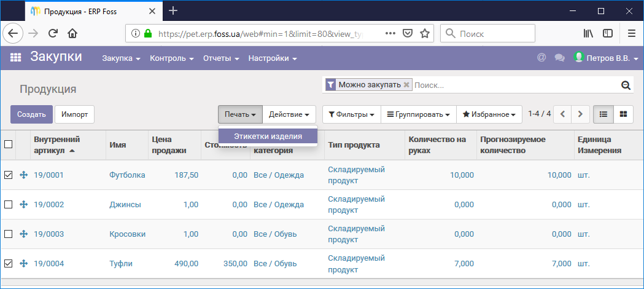Select Этикетки изделия print option

pyautogui.click(x=268, y=136)
